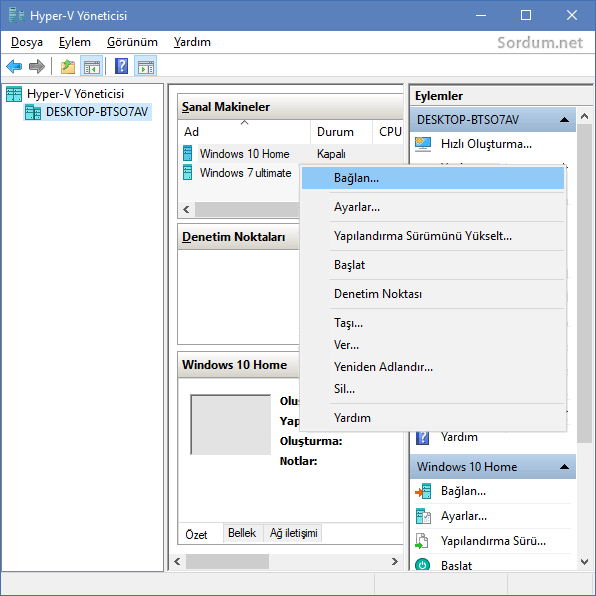Click the right scroll arrow at center pane bottom
596x596 pixels.
coord(395,561)
